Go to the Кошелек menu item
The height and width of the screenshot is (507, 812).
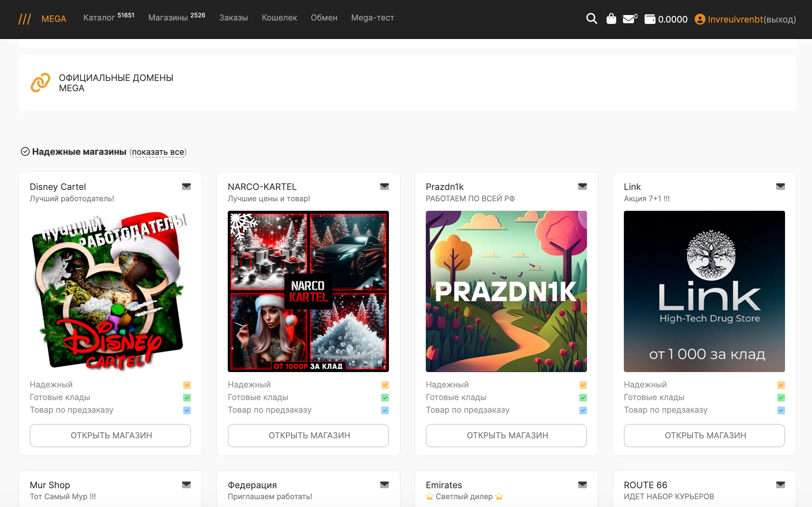(279, 18)
